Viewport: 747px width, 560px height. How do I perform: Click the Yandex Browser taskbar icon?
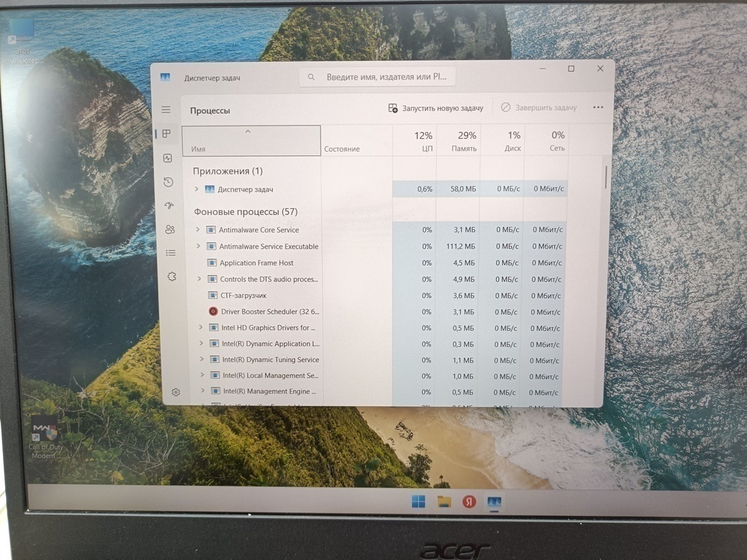[469, 502]
